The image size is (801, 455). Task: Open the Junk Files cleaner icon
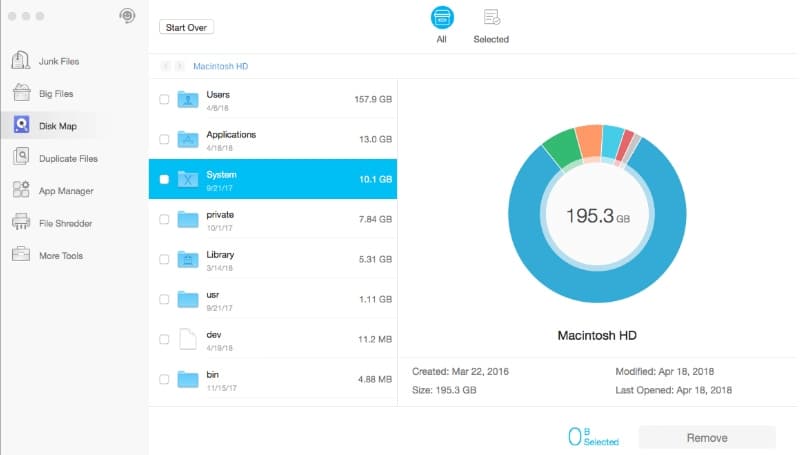(20, 60)
